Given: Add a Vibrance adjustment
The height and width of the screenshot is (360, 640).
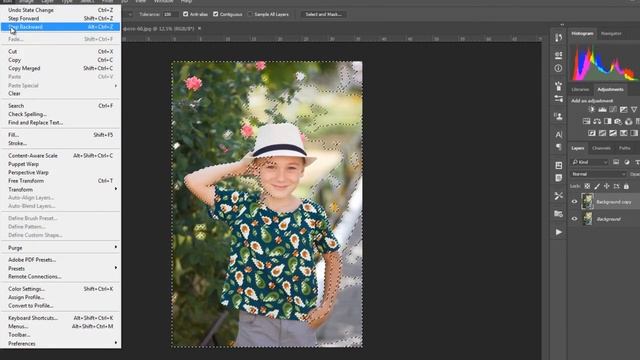Looking at the screenshot, I should pyautogui.click(x=634, y=109).
